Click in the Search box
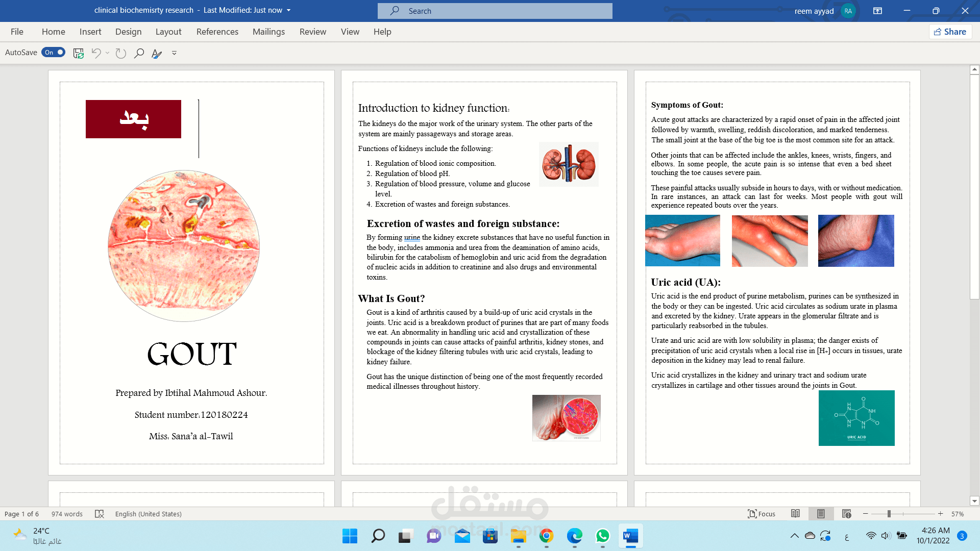Screen dimensions: 980x551 [495, 11]
